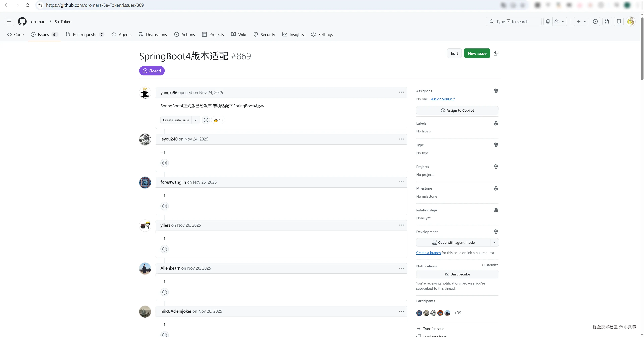Screen dimensions: 644x337
Task: Open pull requests icon in the top header
Action: click(607, 21)
